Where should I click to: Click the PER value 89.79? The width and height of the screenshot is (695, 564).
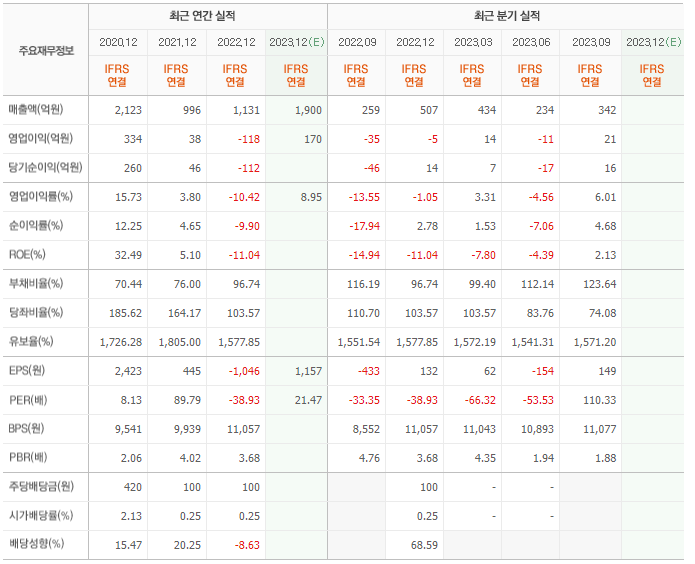187,400
